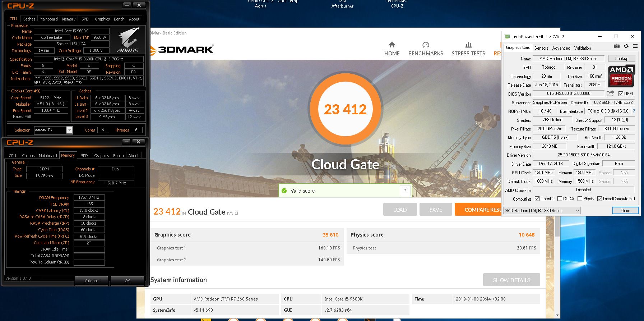Take a screenshot with GPU-Z camera icon
The height and width of the screenshot is (321, 644).
pos(617,46)
